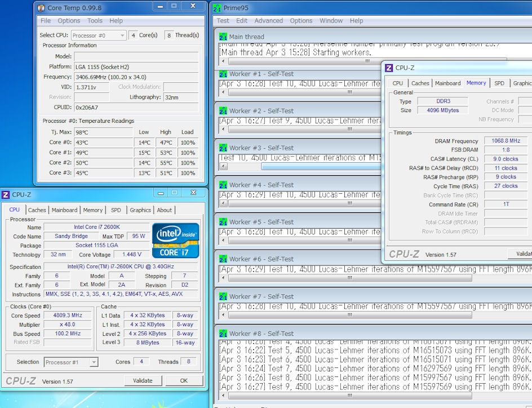Click the Main thread window icon in Prime95

coord(223,37)
